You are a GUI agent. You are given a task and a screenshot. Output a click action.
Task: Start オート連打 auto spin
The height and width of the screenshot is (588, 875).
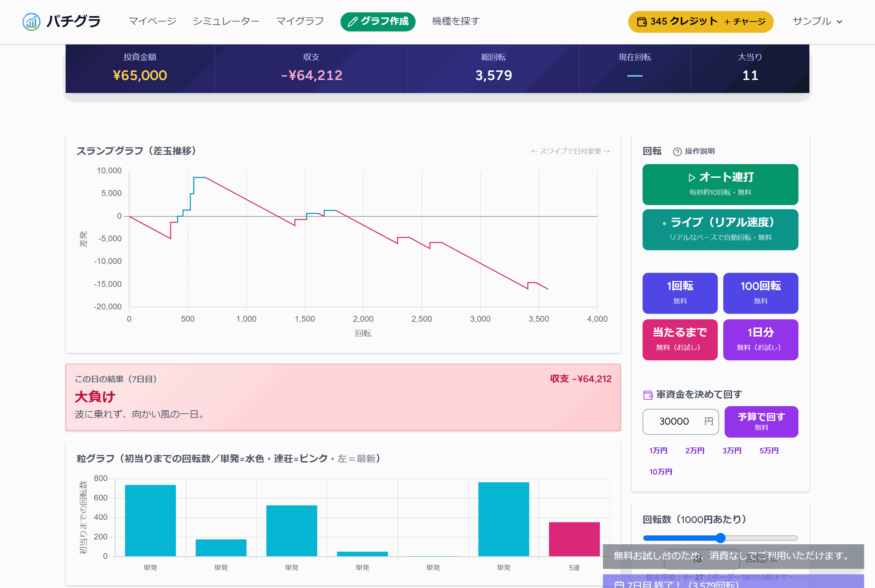tap(720, 185)
